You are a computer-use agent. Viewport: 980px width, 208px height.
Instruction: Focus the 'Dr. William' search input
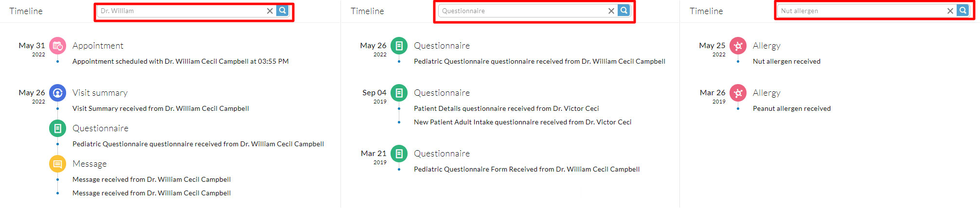click(181, 11)
